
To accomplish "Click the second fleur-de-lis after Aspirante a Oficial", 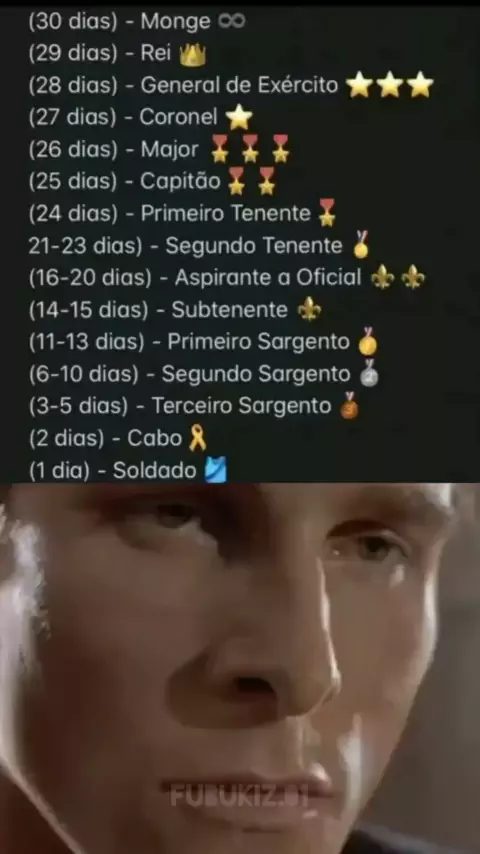I will click(x=413, y=278).
